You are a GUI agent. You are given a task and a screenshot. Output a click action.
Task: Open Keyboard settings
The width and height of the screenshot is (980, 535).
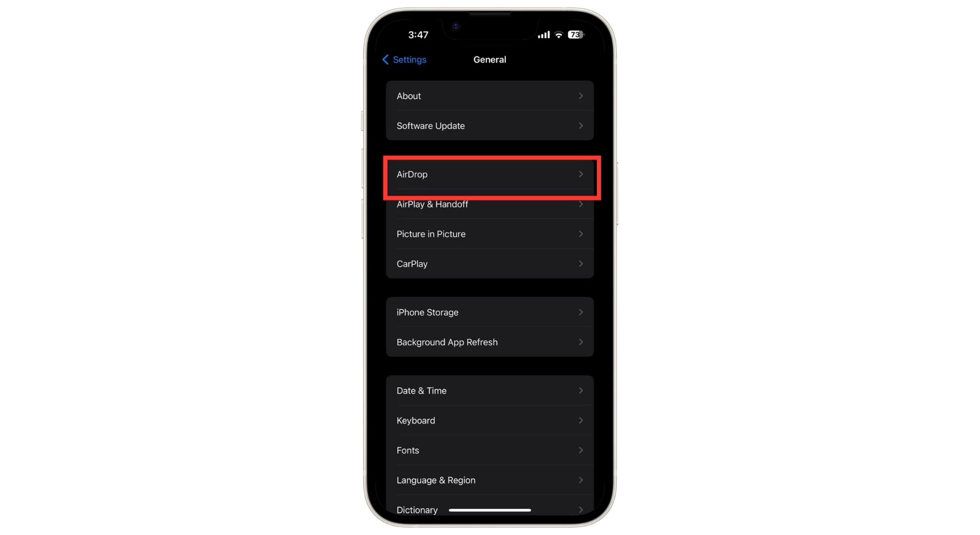490,421
